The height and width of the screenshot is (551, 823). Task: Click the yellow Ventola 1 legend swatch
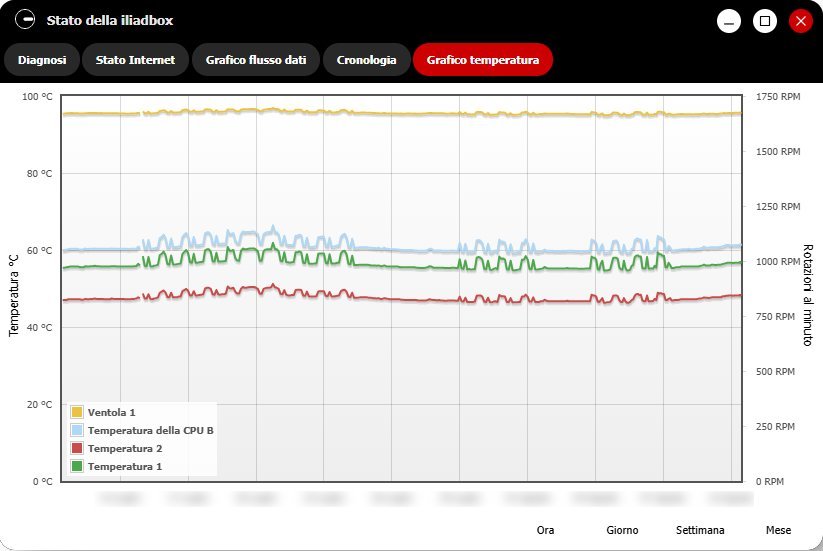tap(76, 412)
